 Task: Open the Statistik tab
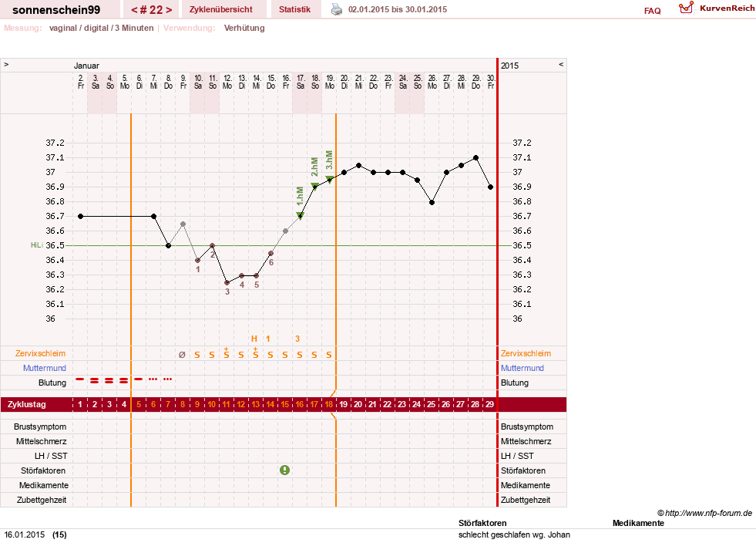click(294, 9)
